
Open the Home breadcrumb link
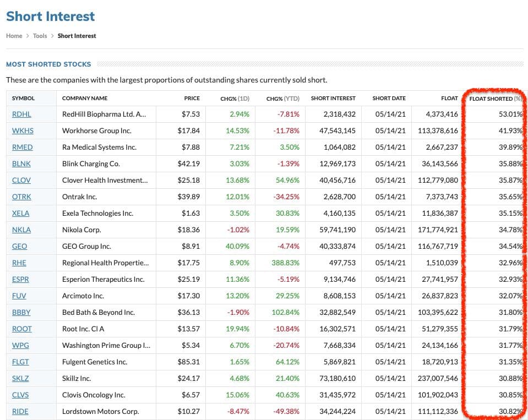tap(14, 36)
